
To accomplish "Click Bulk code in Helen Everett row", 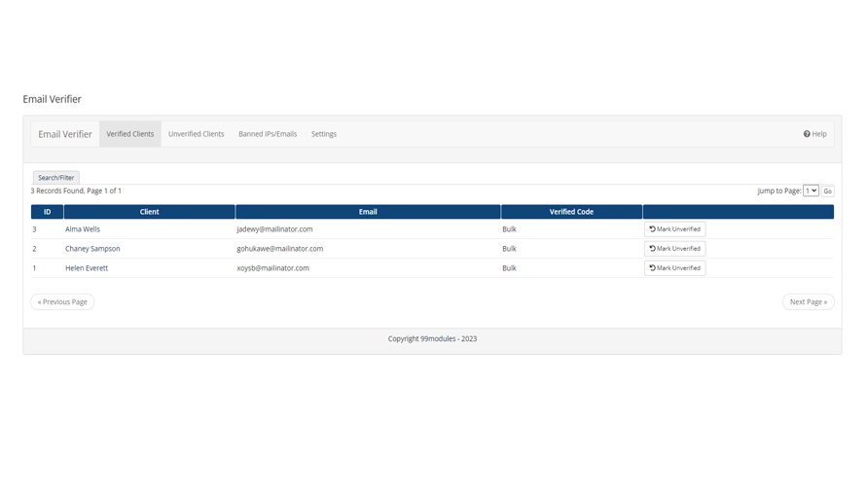I will pyautogui.click(x=509, y=267).
